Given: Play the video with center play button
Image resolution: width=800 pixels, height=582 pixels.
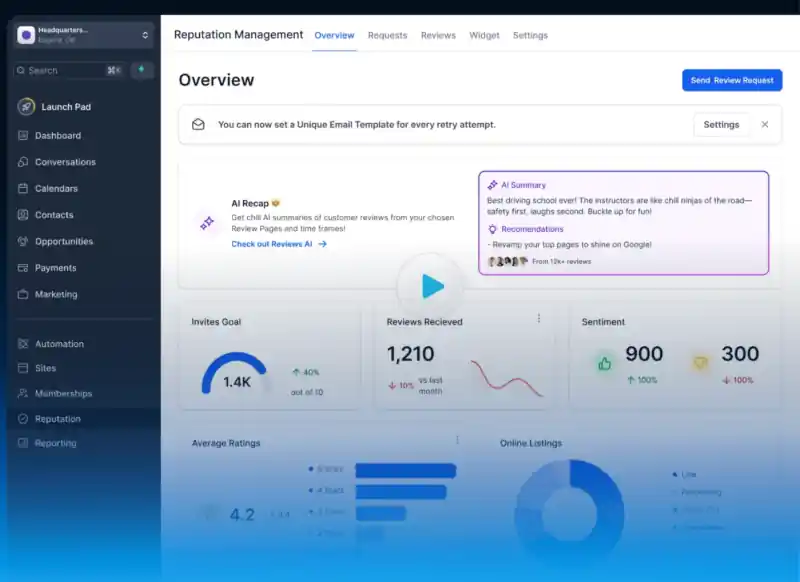Looking at the screenshot, I should pos(431,286).
